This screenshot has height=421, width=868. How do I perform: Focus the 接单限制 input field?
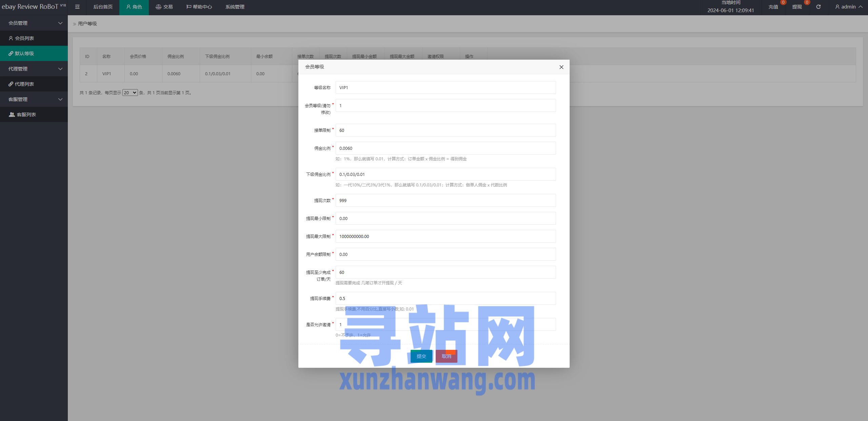click(x=446, y=130)
